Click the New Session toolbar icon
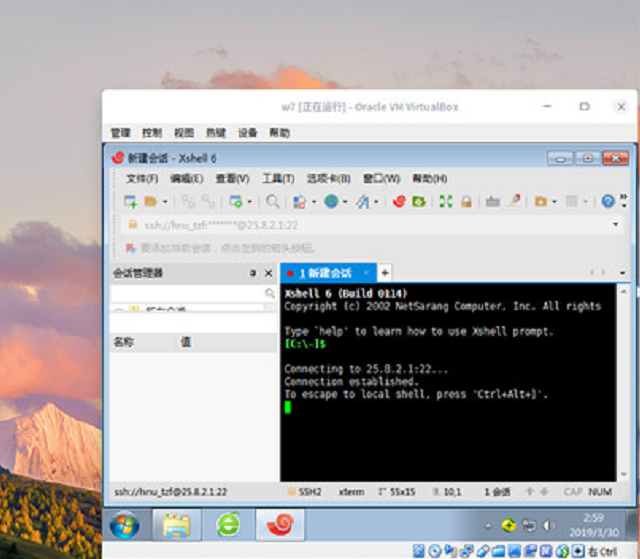 tap(130, 201)
